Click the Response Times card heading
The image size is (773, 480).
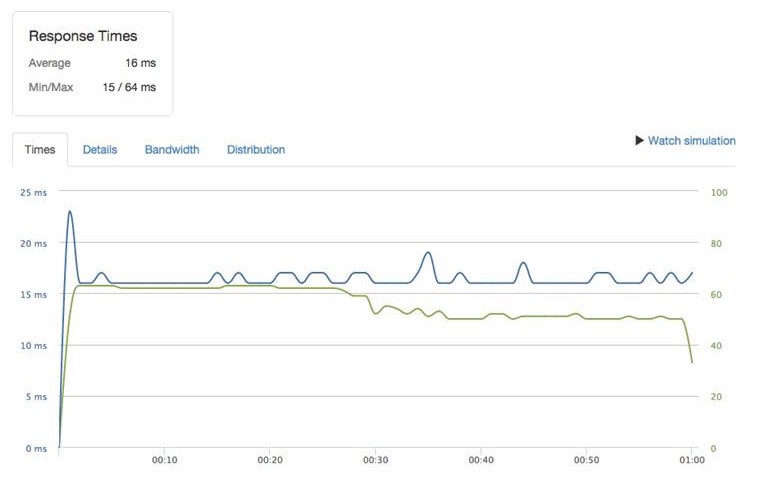[83, 36]
